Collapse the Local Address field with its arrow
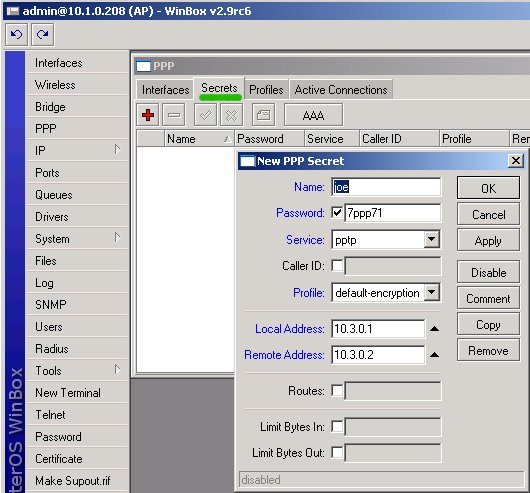 435,328
